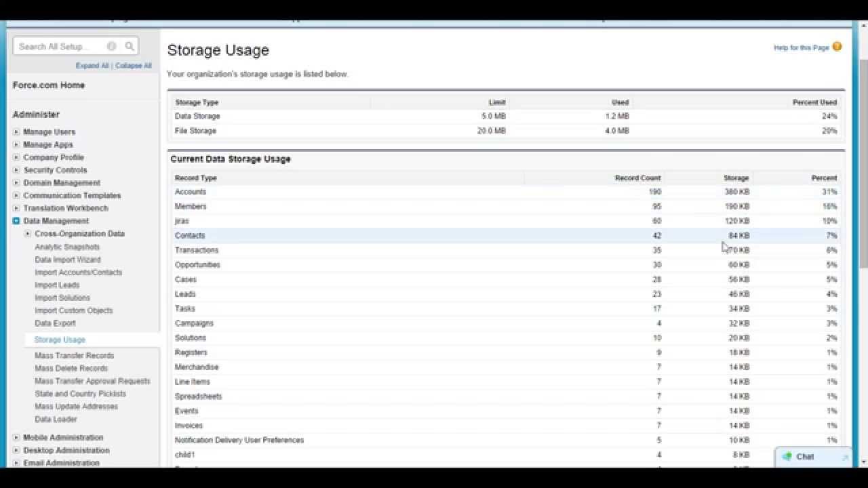Click the Percent Used column header
The width and height of the screenshot is (868, 488).
[814, 102]
